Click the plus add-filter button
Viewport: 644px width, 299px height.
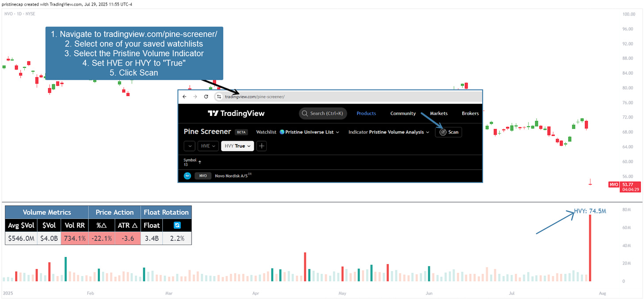[261, 146]
